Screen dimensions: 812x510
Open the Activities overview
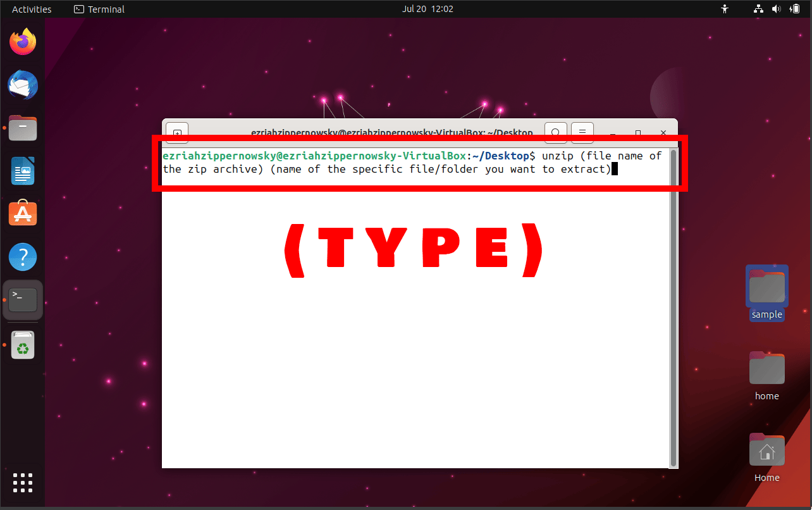click(32, 9)
